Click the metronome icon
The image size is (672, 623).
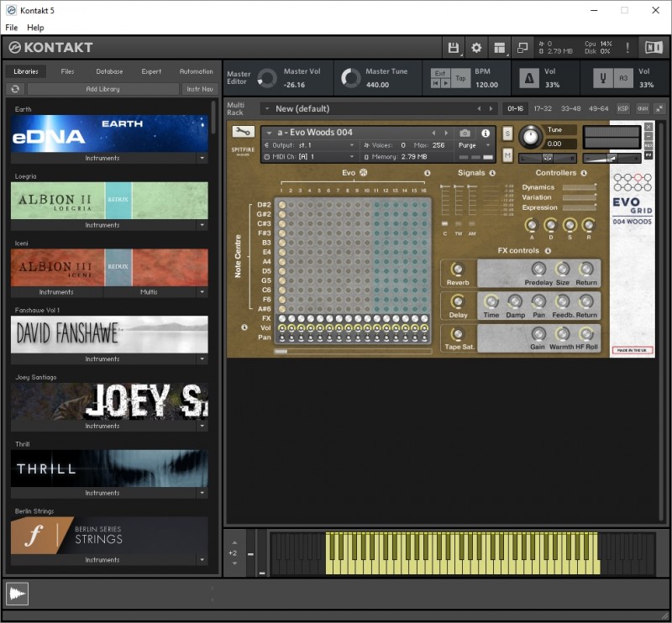[529, 78]
